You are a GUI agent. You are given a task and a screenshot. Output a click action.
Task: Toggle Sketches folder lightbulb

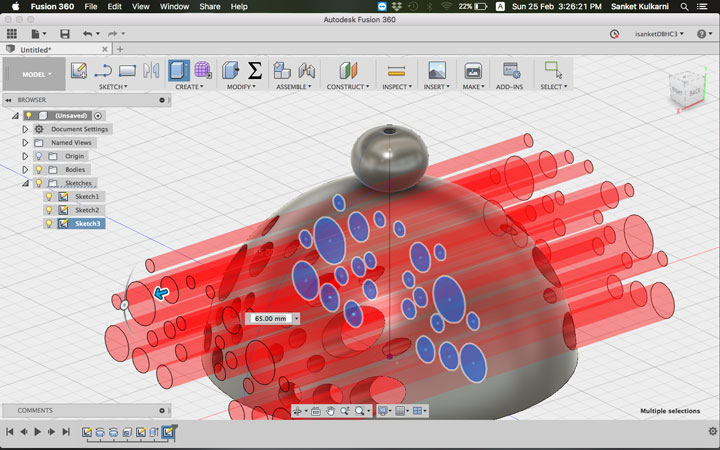[x=39, y=183]
